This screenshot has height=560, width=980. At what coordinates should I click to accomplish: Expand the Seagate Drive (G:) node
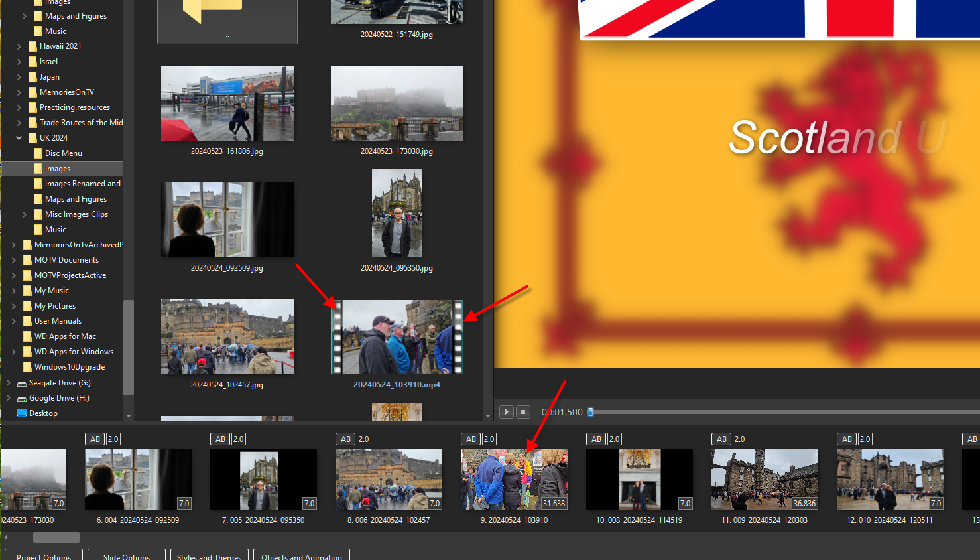9,383
